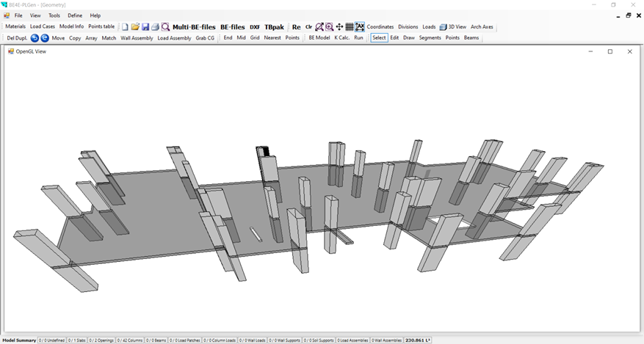Select the pan arrows icon
This screenshot has width=644, height=344.
coord(339,27)
